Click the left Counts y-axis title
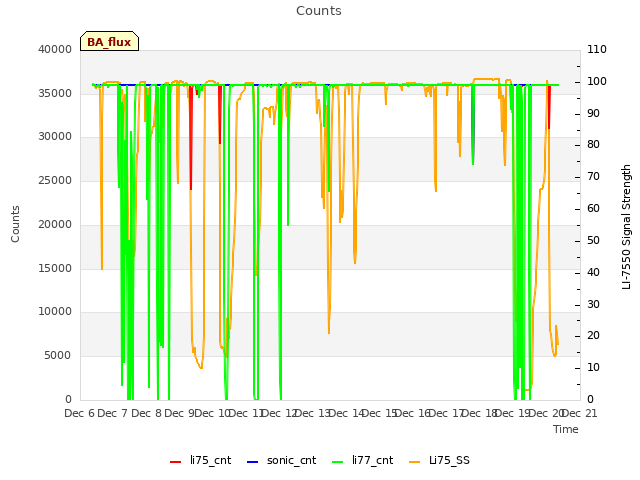Screen dimensions: 640x480 click(15, 224)
